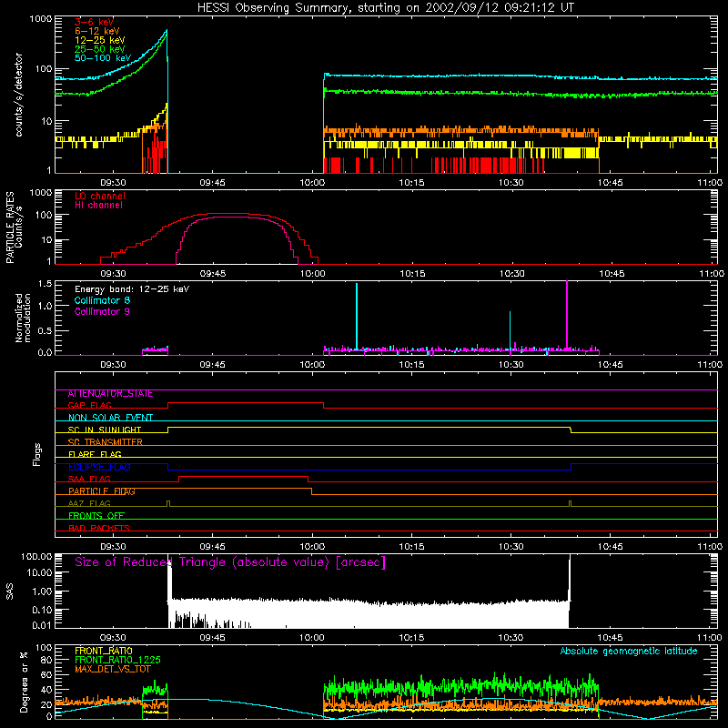728x728 pixels.
Task: Click the Collimator 8 legend label
Action: 102,300
